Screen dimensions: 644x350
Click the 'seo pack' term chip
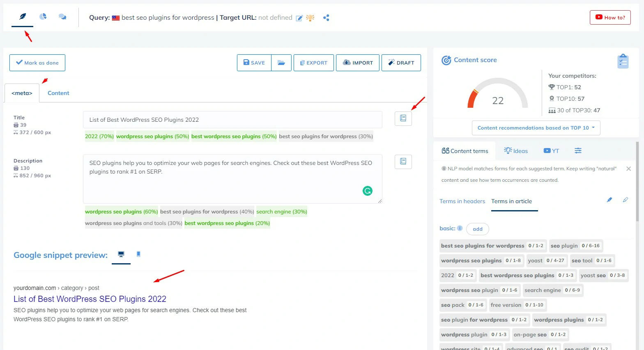click(x=463, y=305)
